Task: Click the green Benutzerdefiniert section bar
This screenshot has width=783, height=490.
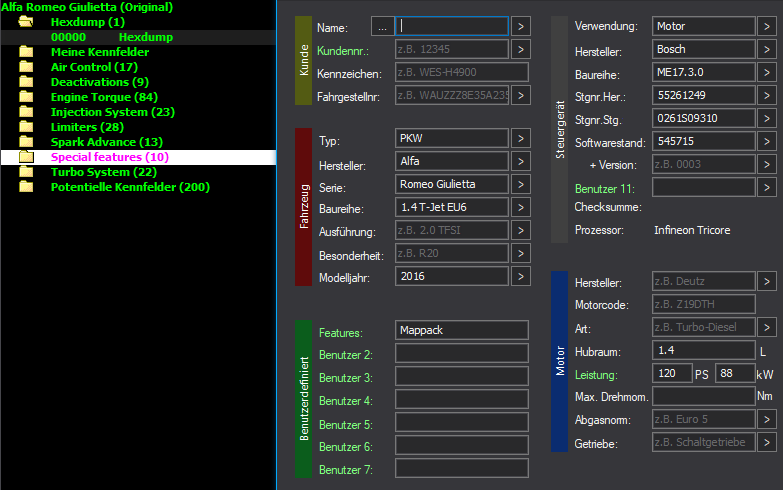Action: pyautogui.click(x=303, y=399)
